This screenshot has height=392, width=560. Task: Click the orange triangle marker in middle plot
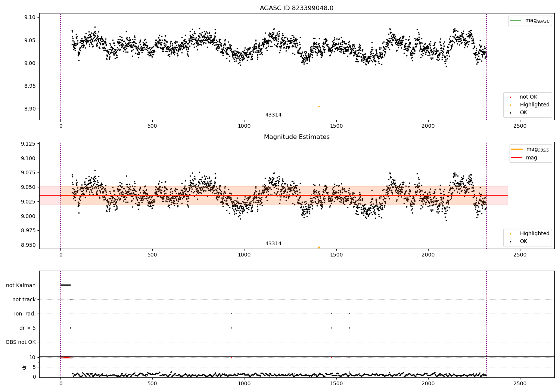pyautogui.click(x=319, y=248)
